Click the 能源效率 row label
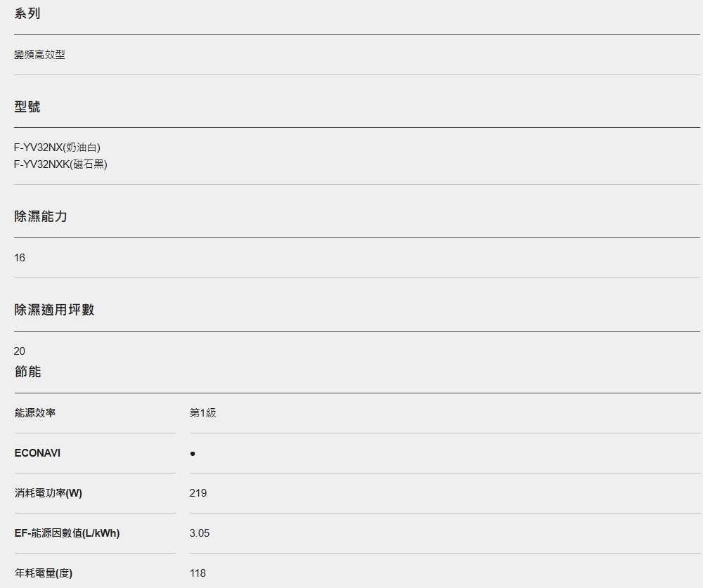 [35, 413]
